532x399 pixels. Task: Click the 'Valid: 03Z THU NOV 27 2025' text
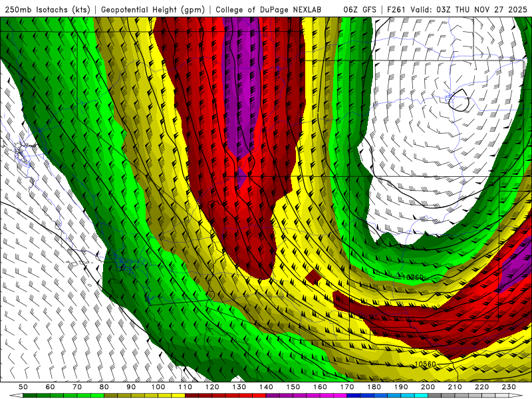[x=469, y=9]
